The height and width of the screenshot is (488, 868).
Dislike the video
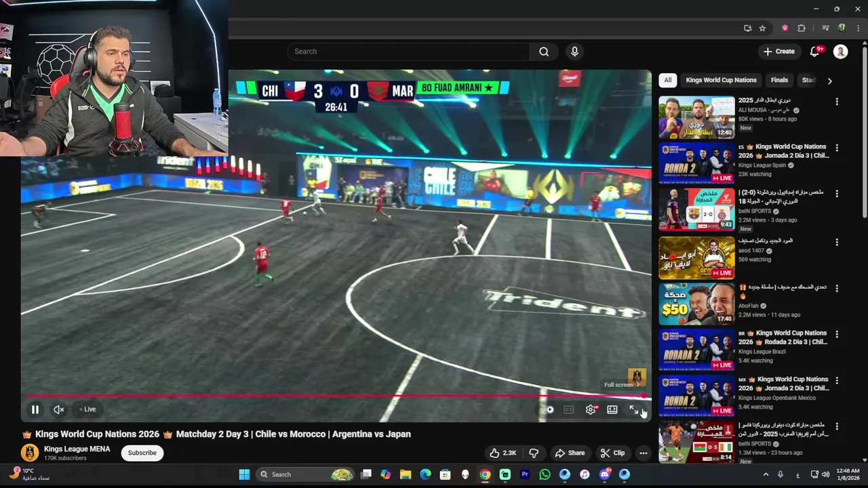(x=534, y=453)
